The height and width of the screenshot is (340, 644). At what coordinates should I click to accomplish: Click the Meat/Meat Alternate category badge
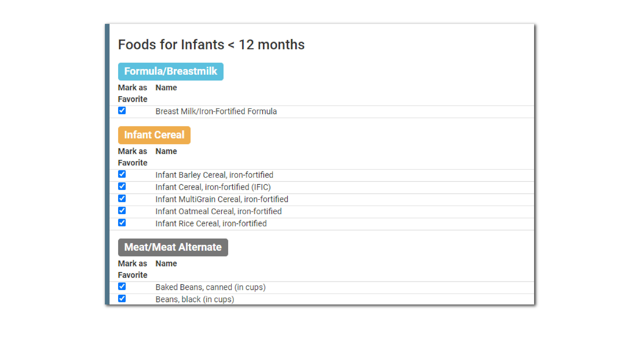[x=173, y=247]
